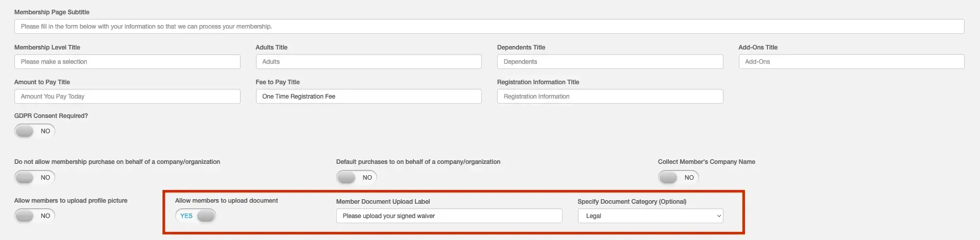Click the 'Member Document Upload Label' heading text

click(x=383, y=202)
